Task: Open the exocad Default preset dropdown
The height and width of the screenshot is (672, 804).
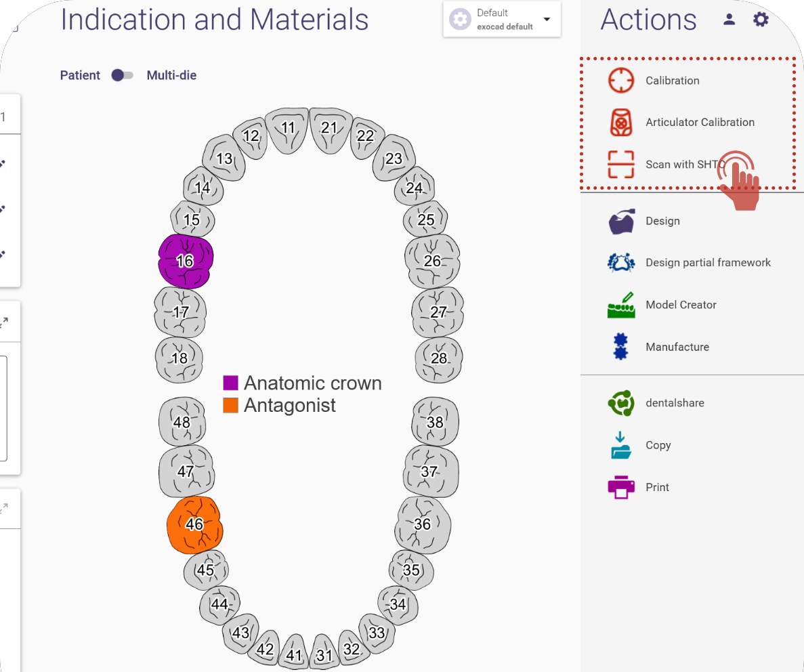Action: point(501,19)
